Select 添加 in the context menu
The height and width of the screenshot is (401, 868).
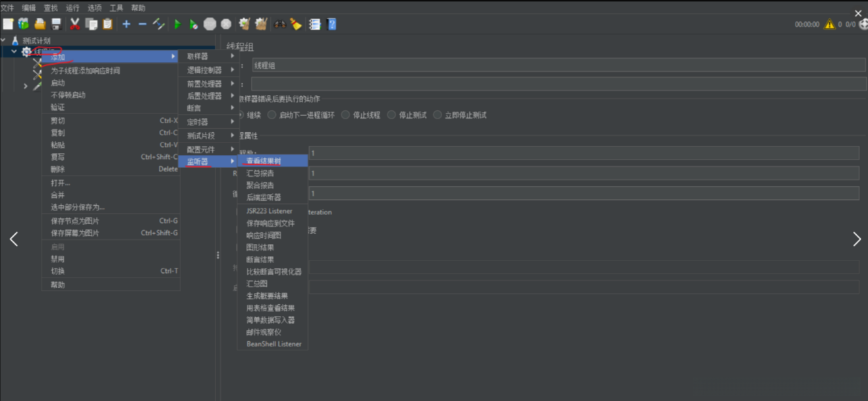point(110,57)
